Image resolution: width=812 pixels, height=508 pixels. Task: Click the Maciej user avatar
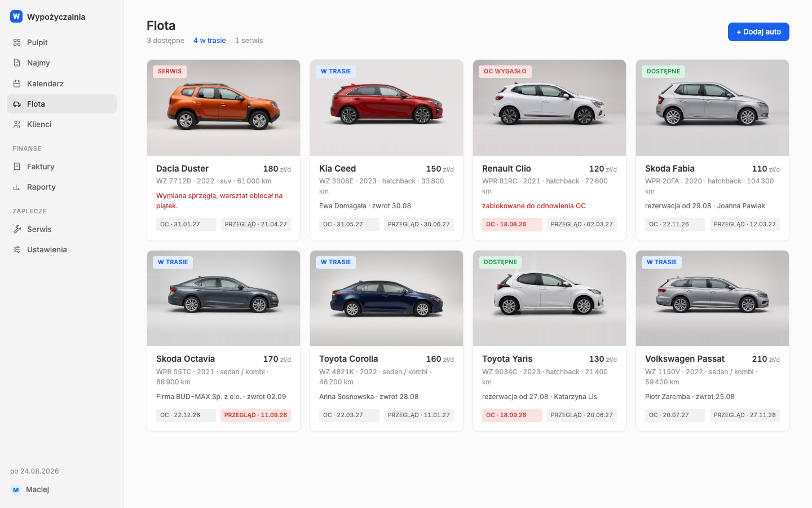pyautogui.click(x=16, y=490)
